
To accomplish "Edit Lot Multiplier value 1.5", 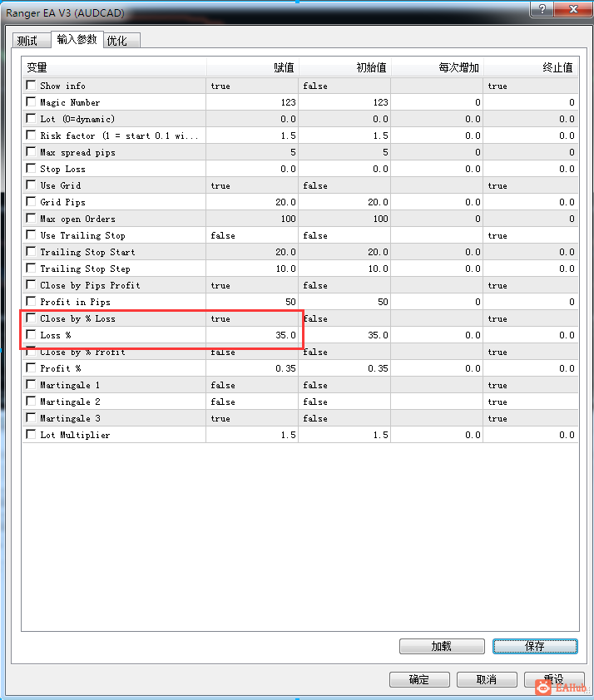I will coord(252,435).
